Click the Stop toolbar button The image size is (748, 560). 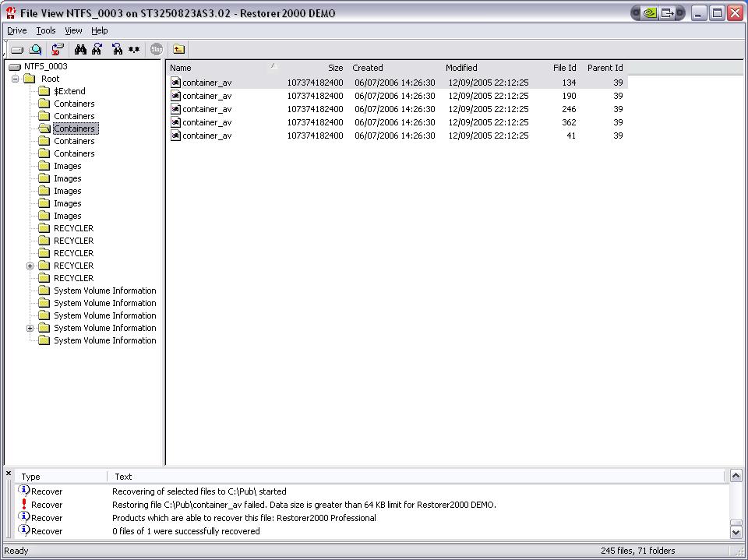click(x=157, y=49)
